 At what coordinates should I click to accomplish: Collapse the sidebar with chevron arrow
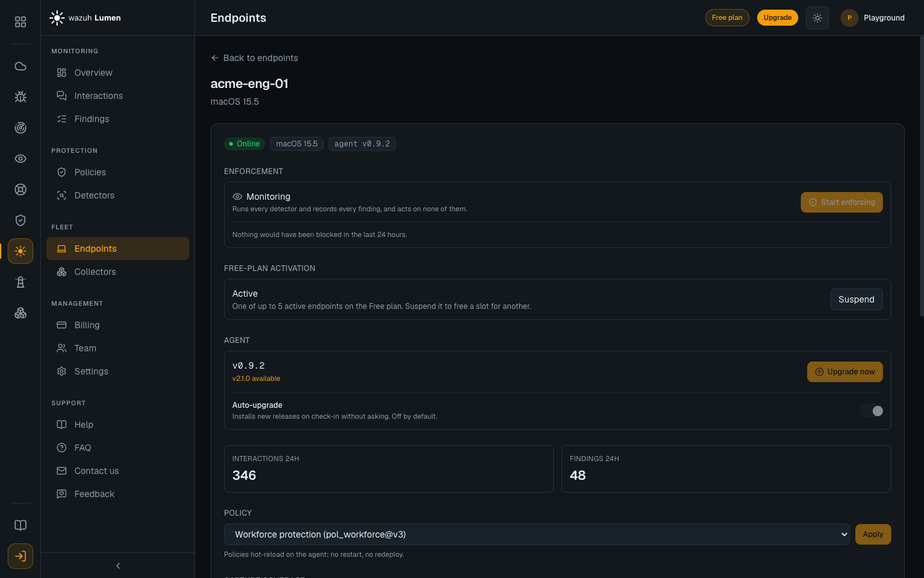click(118, 566)
